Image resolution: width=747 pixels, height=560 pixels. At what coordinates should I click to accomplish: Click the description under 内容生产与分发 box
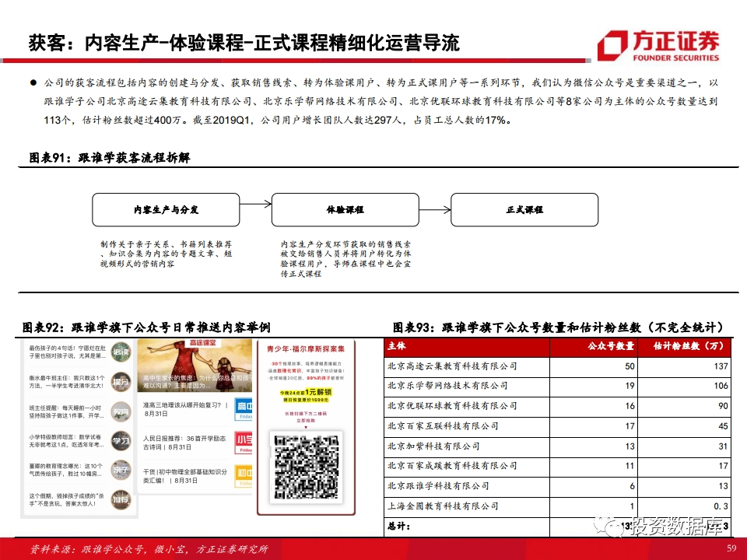(166, 254)
